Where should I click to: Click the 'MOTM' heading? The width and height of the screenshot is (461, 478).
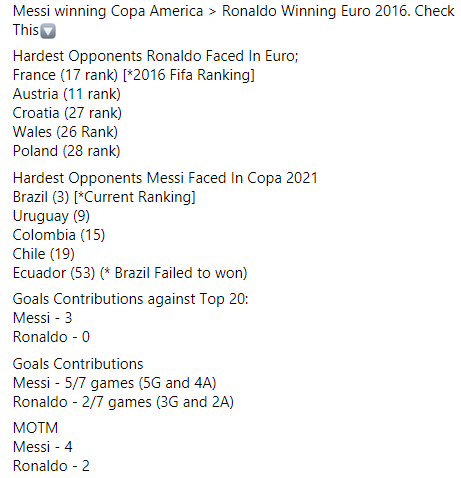[x=35, y=428]
